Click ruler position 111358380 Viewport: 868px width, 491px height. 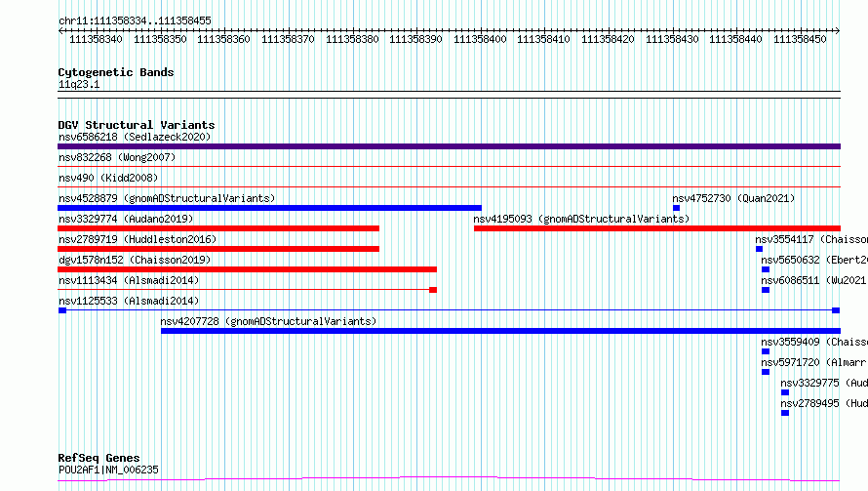(x=352, y=39)
